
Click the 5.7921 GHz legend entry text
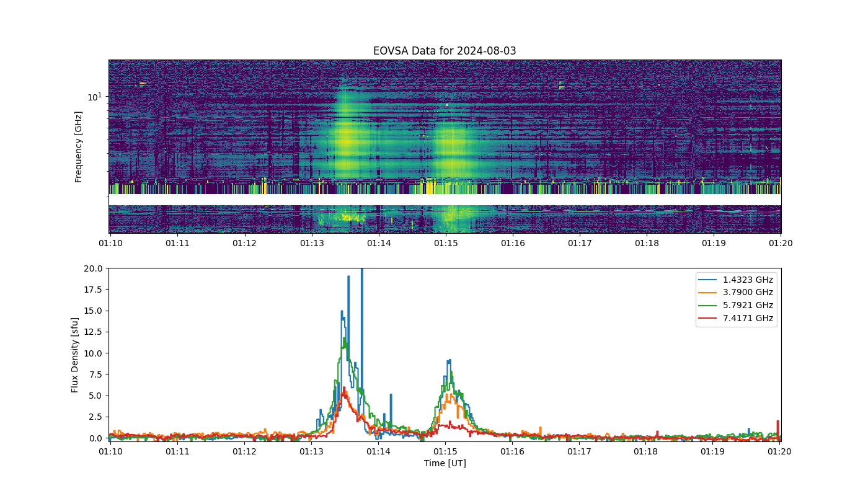click(748, 305)
